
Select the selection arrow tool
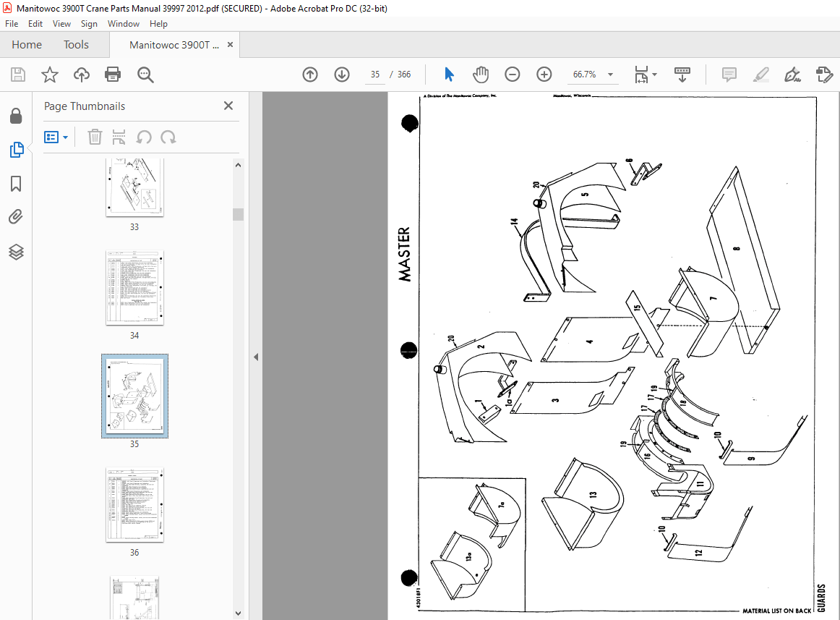(449, 74)
